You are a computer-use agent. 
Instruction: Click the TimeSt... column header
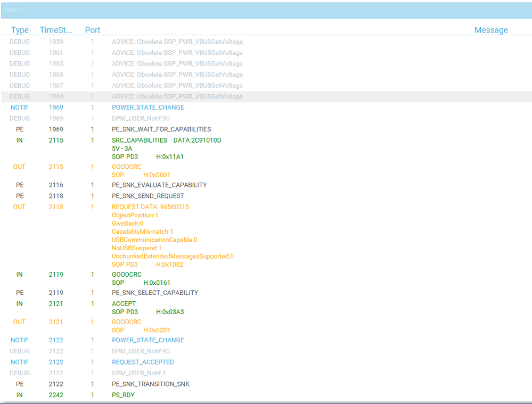tap(56, 30)
